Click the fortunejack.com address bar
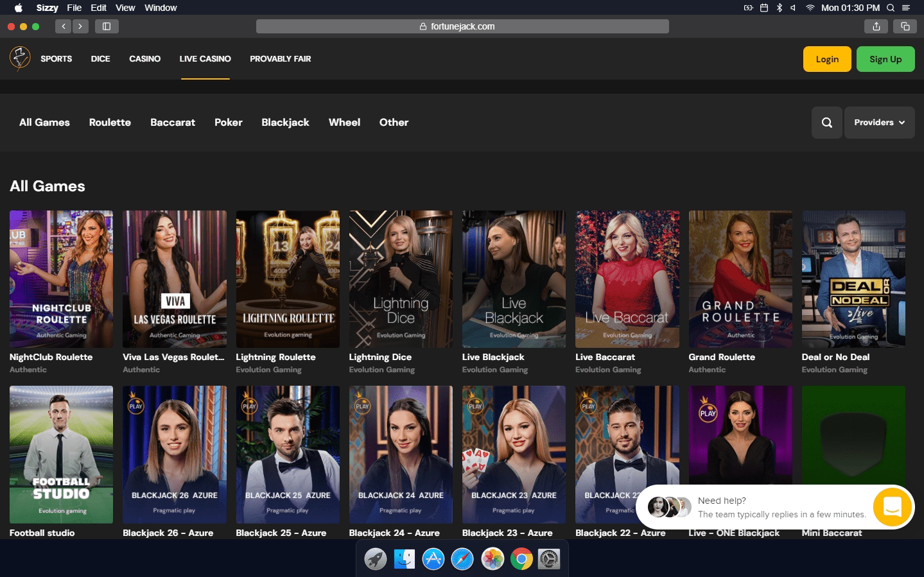 pos(462,26)
